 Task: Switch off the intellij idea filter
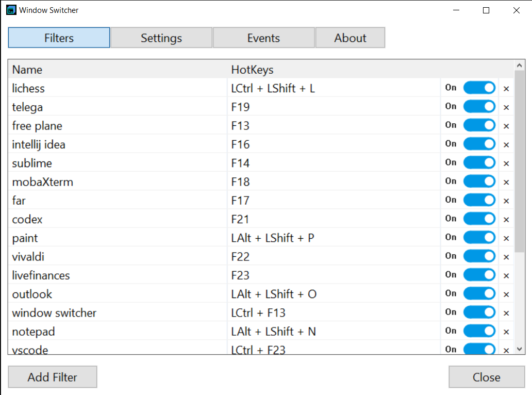click(x=479, y=144)
